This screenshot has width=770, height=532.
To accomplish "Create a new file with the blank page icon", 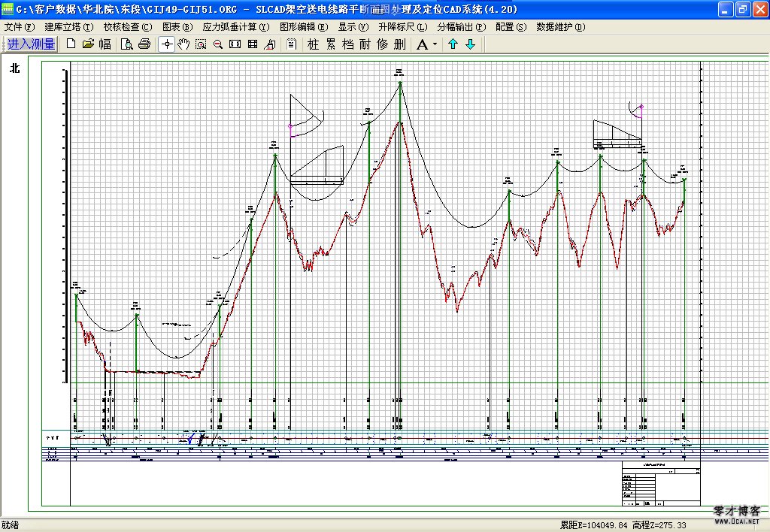I will click(x=71, y=44).
